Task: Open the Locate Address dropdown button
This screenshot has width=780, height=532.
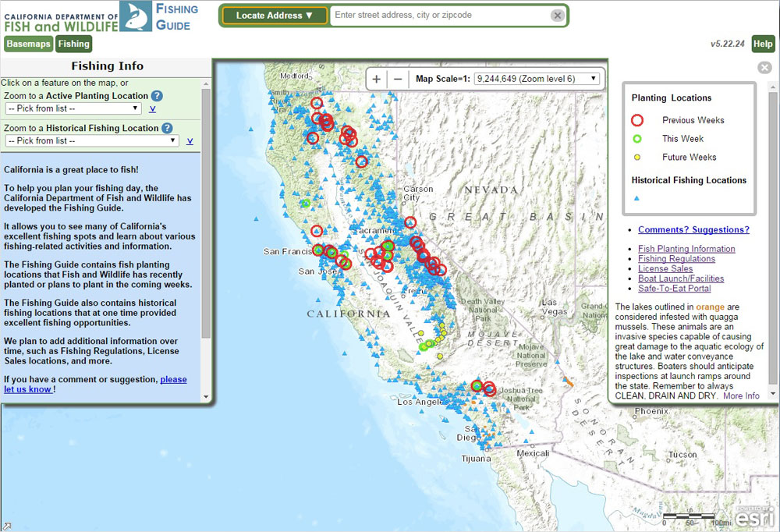Action: tap(275, 16)
